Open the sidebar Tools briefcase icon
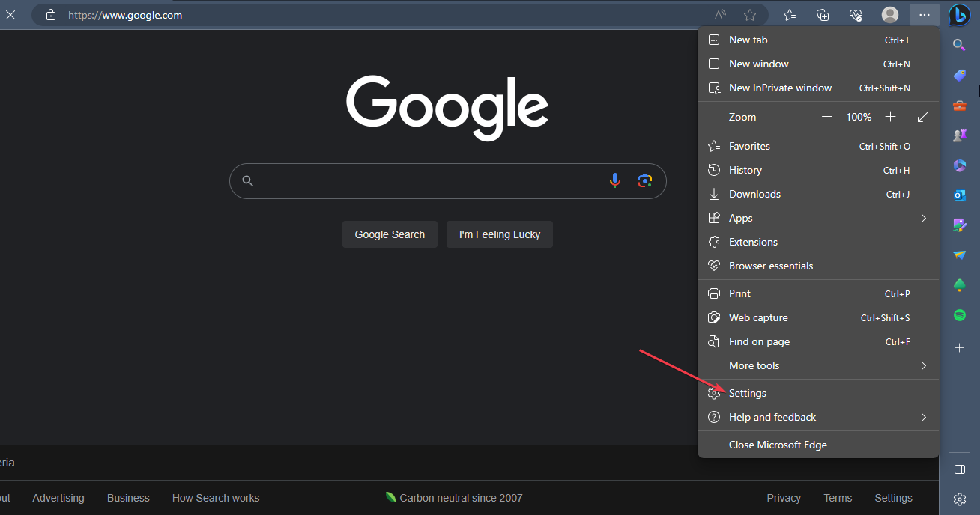Image resolution: width=980 pixels, height=515 pixels. click(x=959, y=106)
